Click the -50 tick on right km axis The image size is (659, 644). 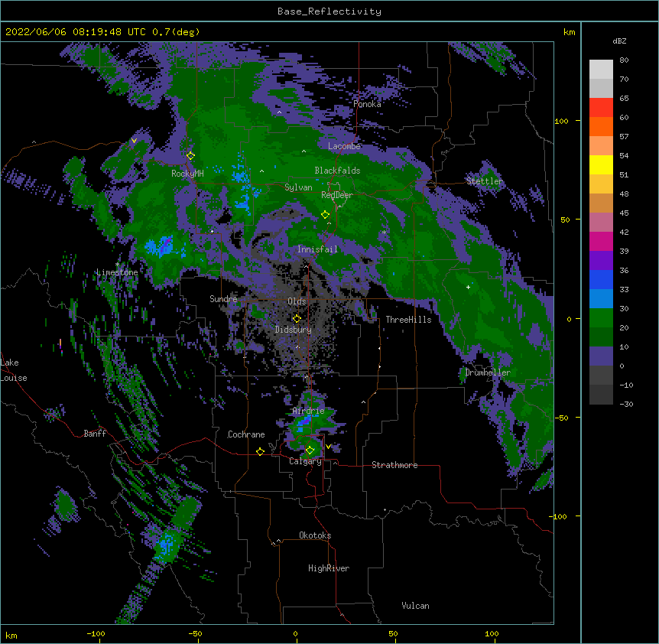click(x=561, y=418)
